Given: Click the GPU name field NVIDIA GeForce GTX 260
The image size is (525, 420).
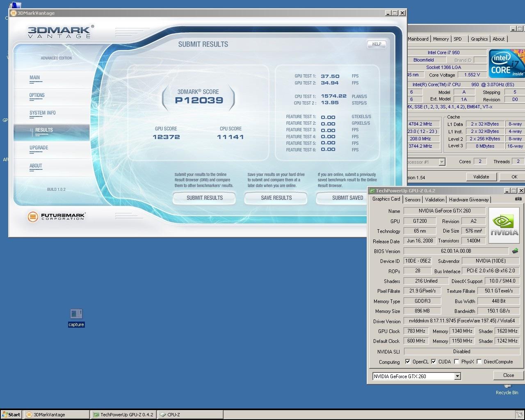Looking at the screenshot, I should tap(445, 211).
